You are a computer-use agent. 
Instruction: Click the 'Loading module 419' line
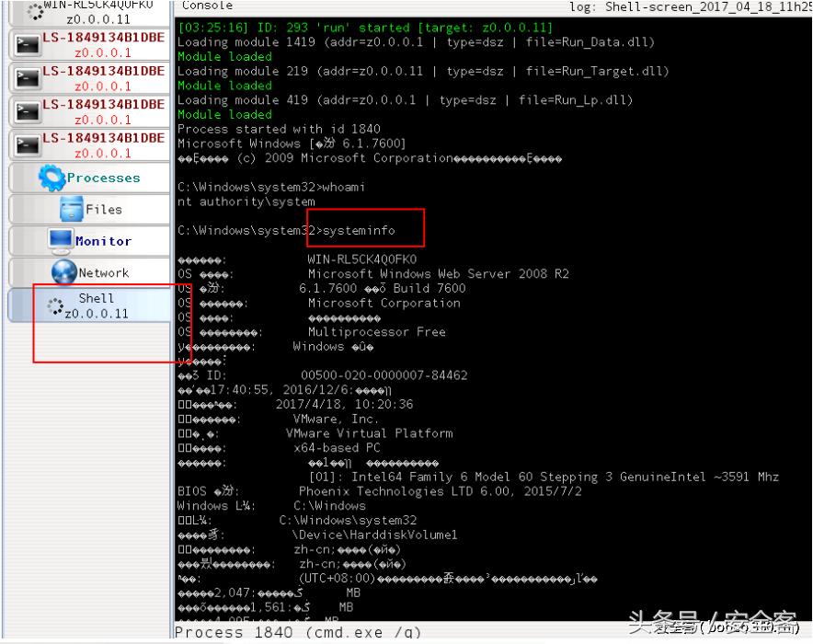405,100
